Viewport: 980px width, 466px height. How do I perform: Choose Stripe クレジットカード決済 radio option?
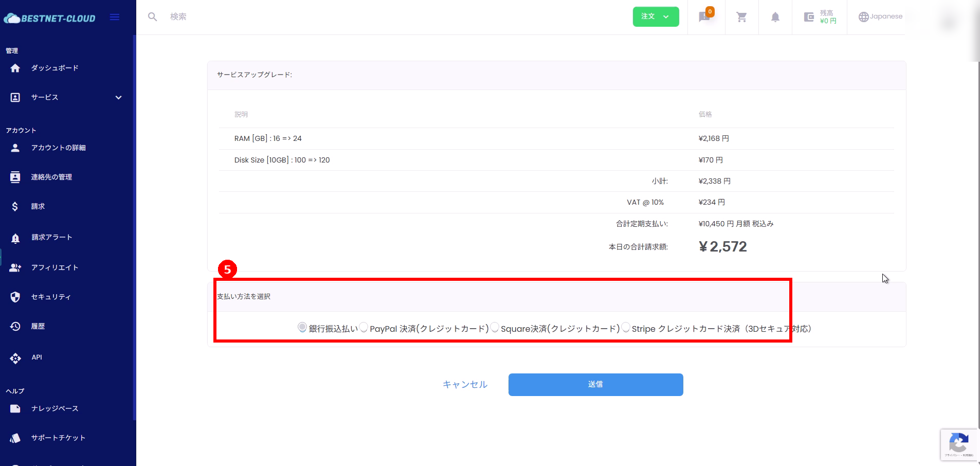tap(626, 328)
